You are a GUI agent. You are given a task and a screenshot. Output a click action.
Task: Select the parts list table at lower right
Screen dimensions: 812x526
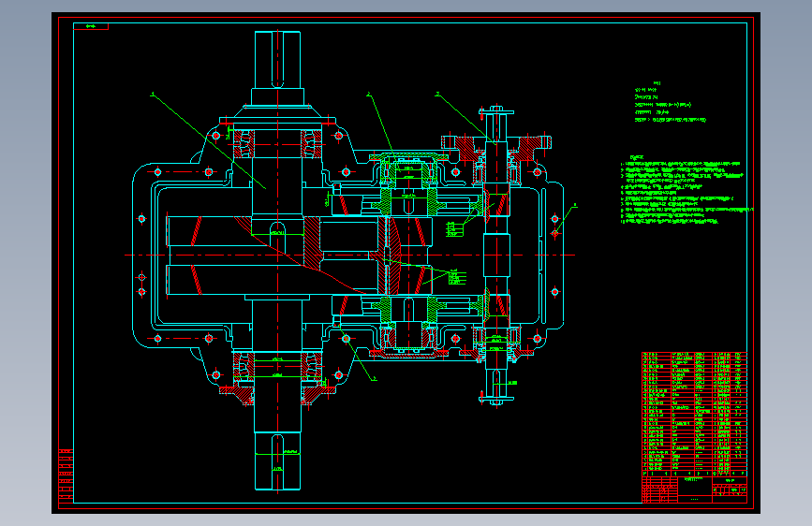pyautogui.click(x=694, y=415)
